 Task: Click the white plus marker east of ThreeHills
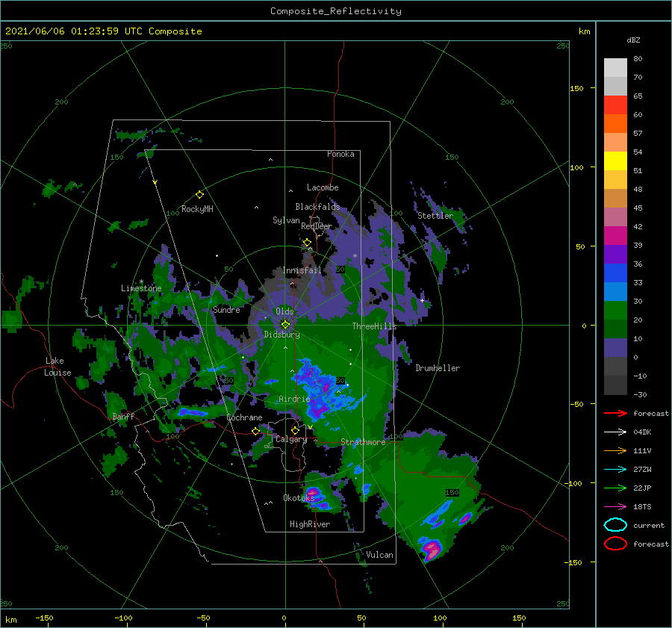point(422,300)
